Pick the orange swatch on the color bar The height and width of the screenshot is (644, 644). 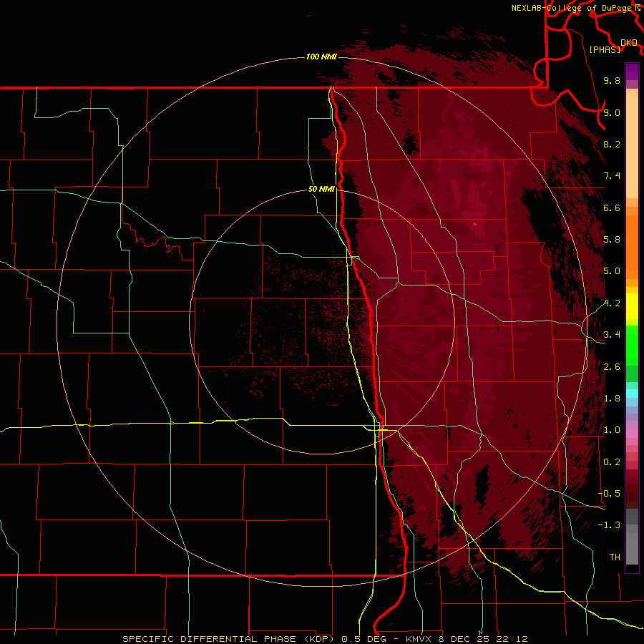(632, 246)
